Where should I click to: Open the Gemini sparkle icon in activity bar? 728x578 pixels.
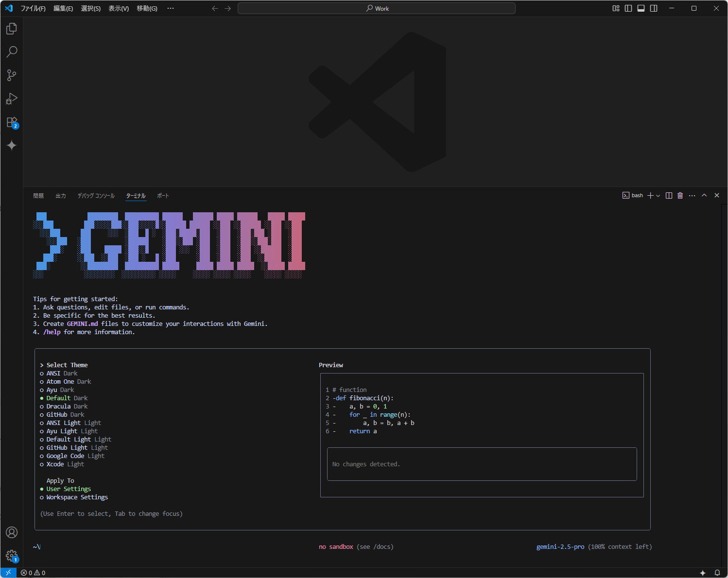[x=12, y=145]
